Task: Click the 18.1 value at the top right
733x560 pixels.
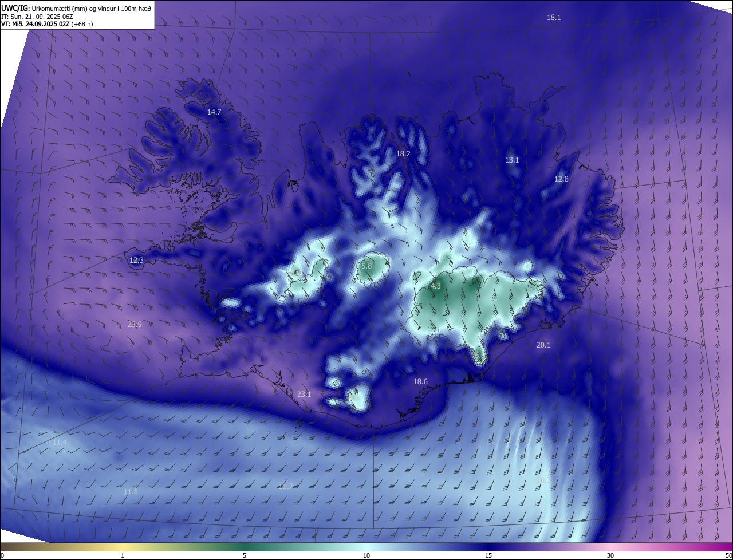Action: coord(554,18)
